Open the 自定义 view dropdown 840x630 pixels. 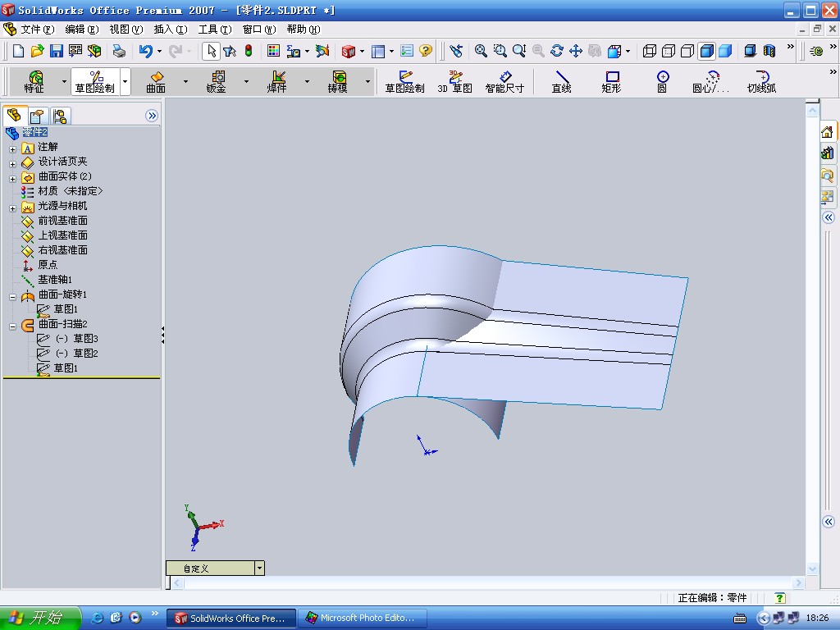pos(259,568)
